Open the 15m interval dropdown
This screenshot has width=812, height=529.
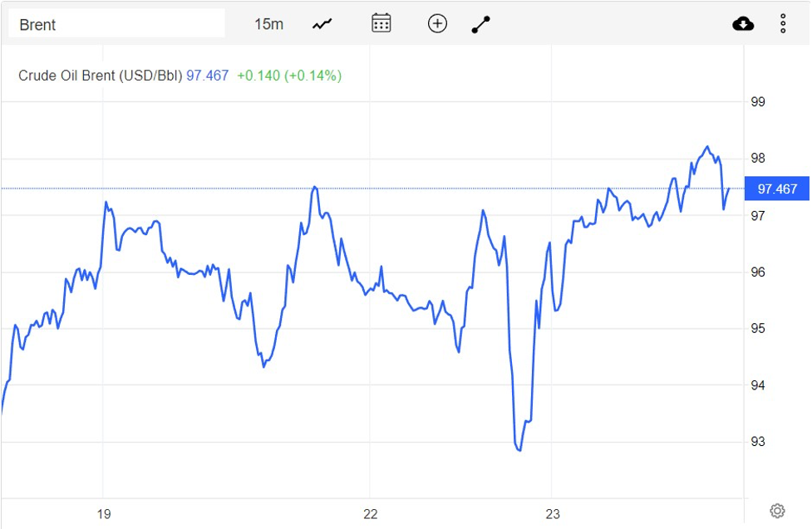[x=268, y=24]
